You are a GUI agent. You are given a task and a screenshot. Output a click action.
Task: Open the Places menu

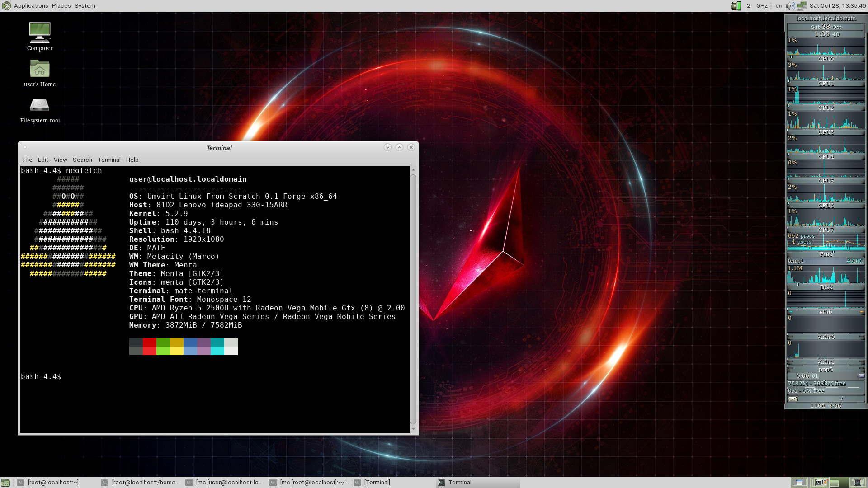pos(61,6)
